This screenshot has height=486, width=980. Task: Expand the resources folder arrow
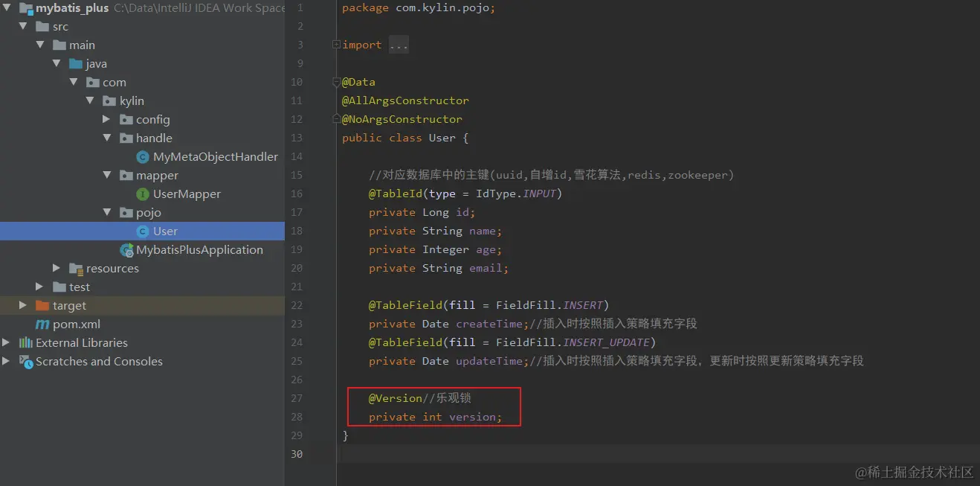click(x=57, y=269)
